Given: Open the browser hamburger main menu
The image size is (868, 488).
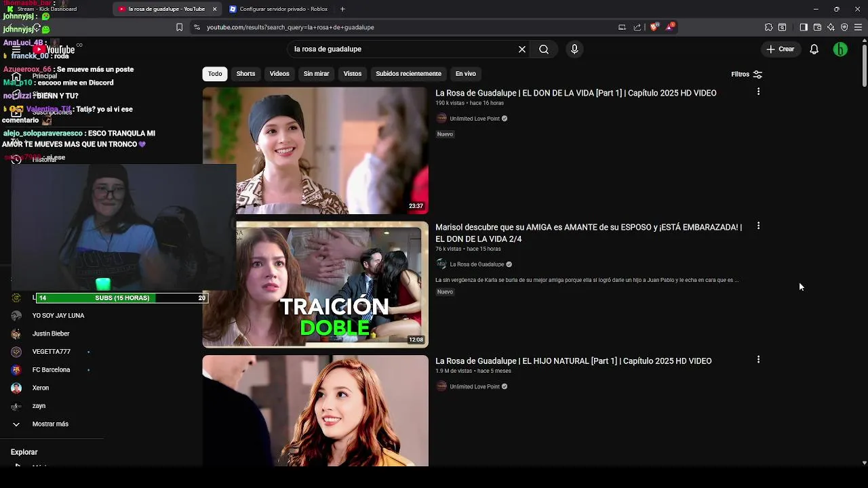Looking at the screenshot, I should [x=858, y=27].
